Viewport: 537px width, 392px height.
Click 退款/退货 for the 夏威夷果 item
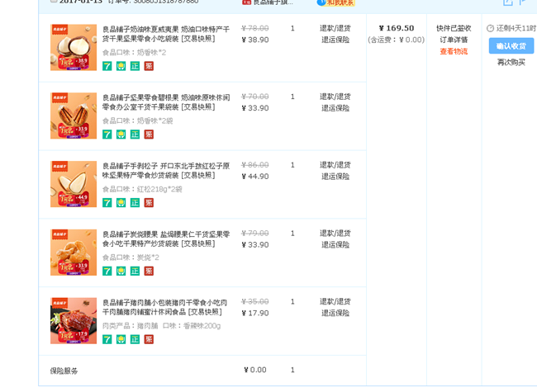pos(335,28)
